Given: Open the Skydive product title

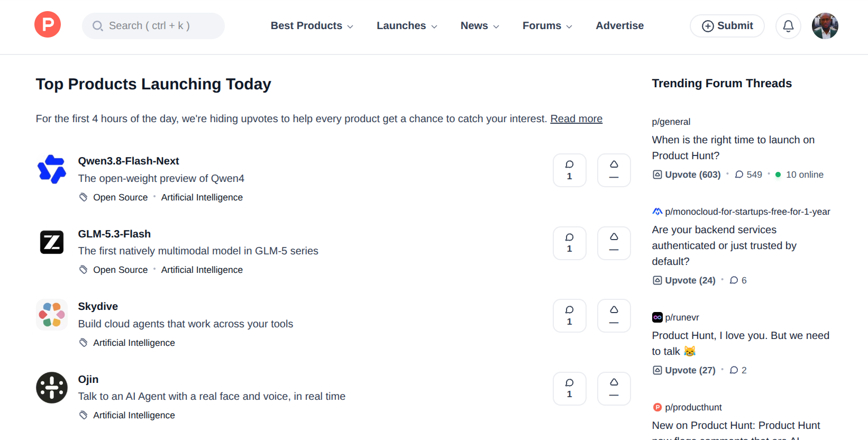Looking at the screenshot, I should [98, 307].
